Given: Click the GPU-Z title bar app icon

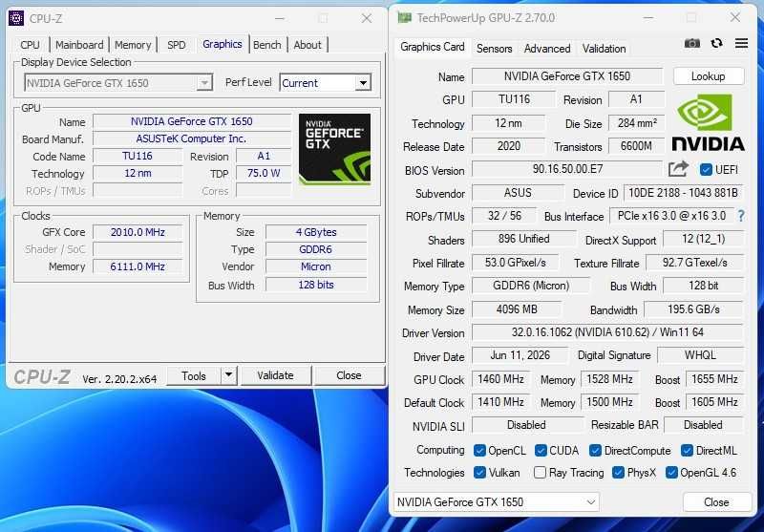Looking at the screenshot, I should [404, 18].
